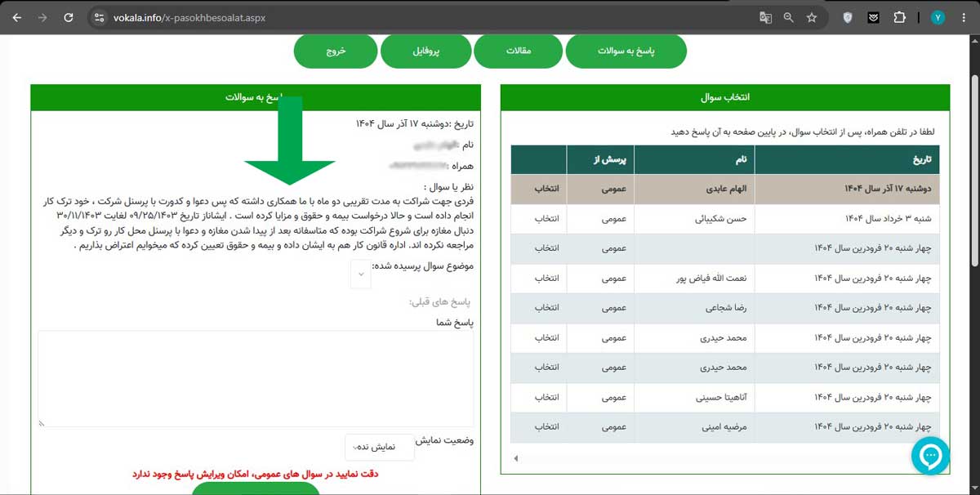The height and width of the screenshot is (495, 980).
Task: Go back using the browser back arrow
Action: (17, 17)
